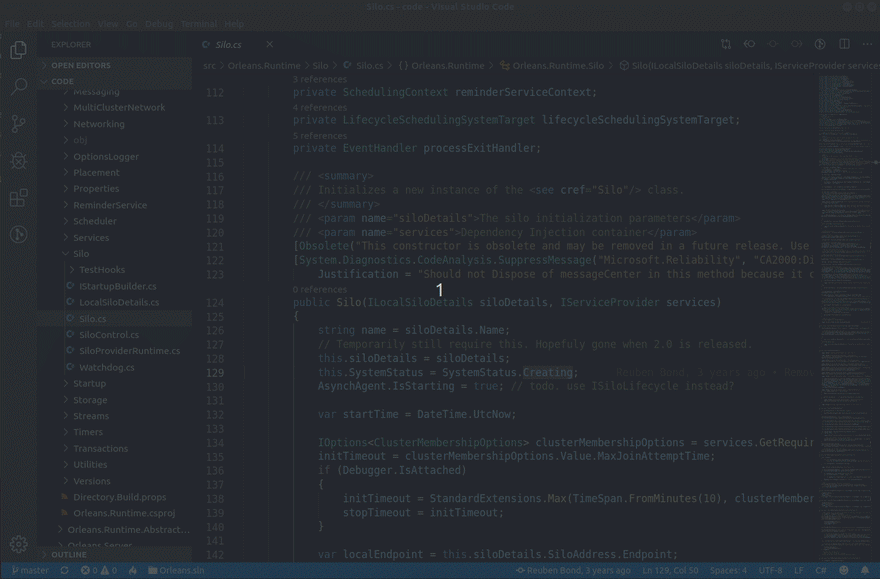Open the View menu
This screenshot has width=880, height=579.
(x=108, y=24)
